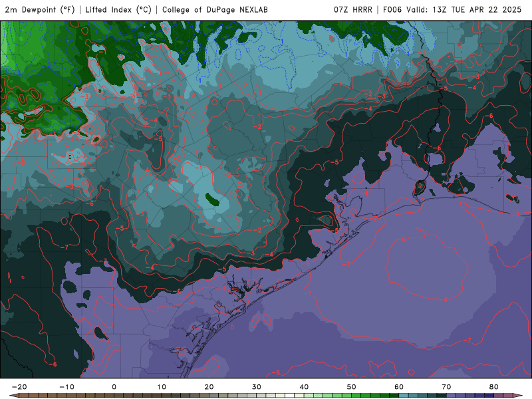The width and height of the screenshot is (532, 399).
Task: Click the "F006" forecast hour text
Action: tap(393, 9)
